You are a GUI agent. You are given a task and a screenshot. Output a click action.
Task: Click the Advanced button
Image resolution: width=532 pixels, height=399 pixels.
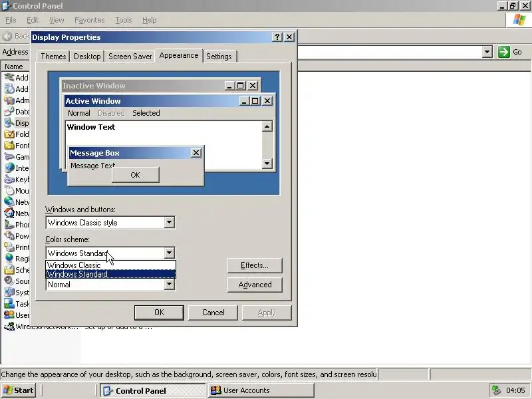coord(255,285)
